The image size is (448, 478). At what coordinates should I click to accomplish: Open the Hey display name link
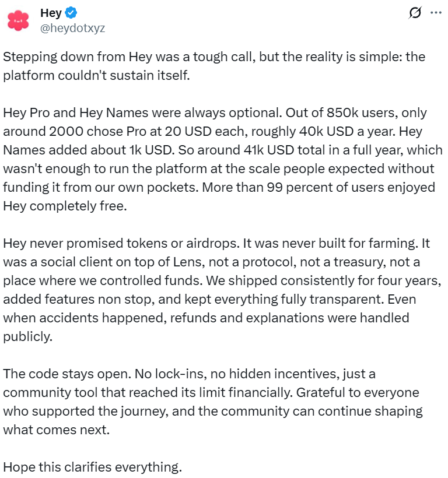pos(51,13)
